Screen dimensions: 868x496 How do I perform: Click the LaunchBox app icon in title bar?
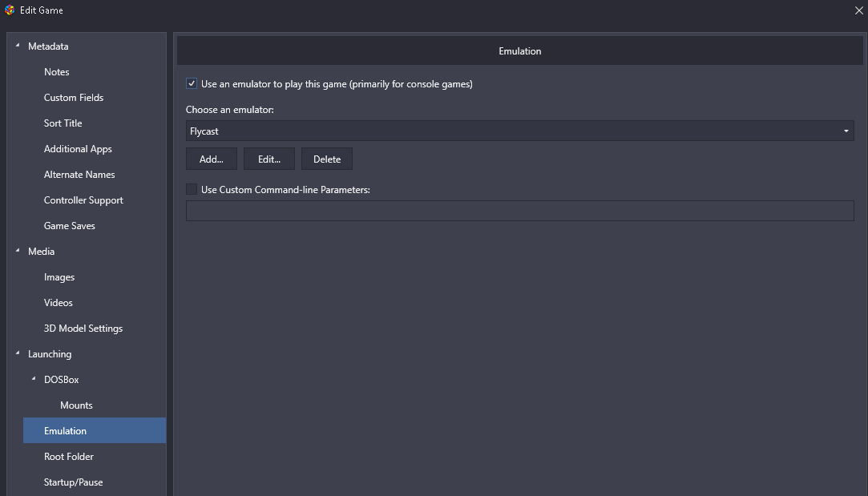click(10, 10)
